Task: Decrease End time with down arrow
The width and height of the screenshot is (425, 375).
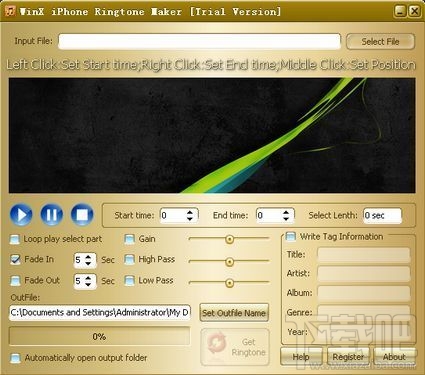Action: pos(286,219)
